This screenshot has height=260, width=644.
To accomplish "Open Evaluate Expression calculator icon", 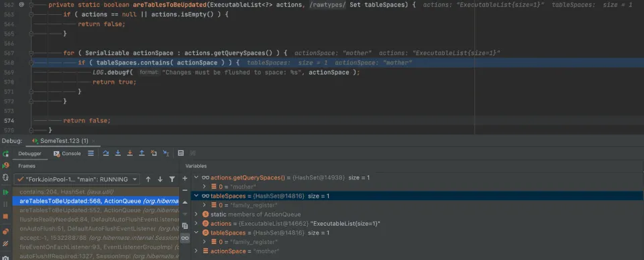I will tap(180, 153).
